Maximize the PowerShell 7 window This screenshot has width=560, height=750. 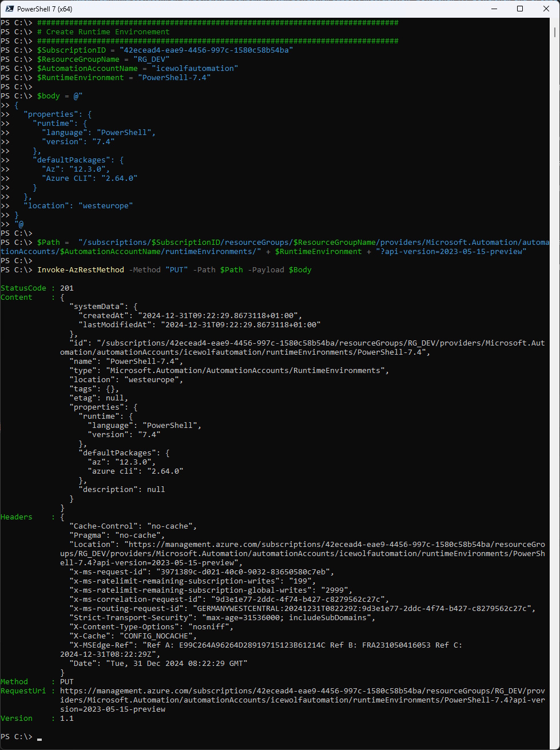520,9
